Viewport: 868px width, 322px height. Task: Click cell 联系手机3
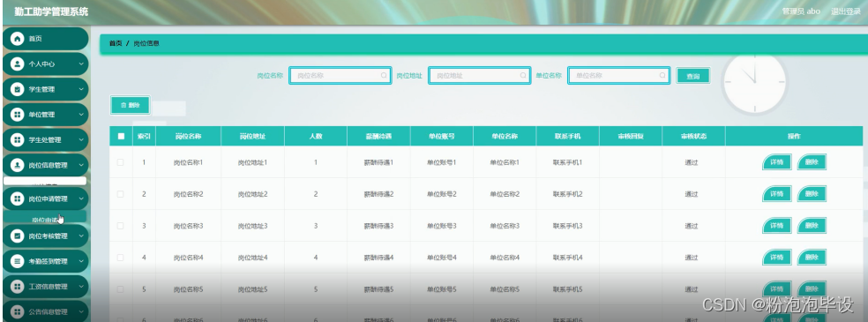pyautogui.click(x=567, y=226)
